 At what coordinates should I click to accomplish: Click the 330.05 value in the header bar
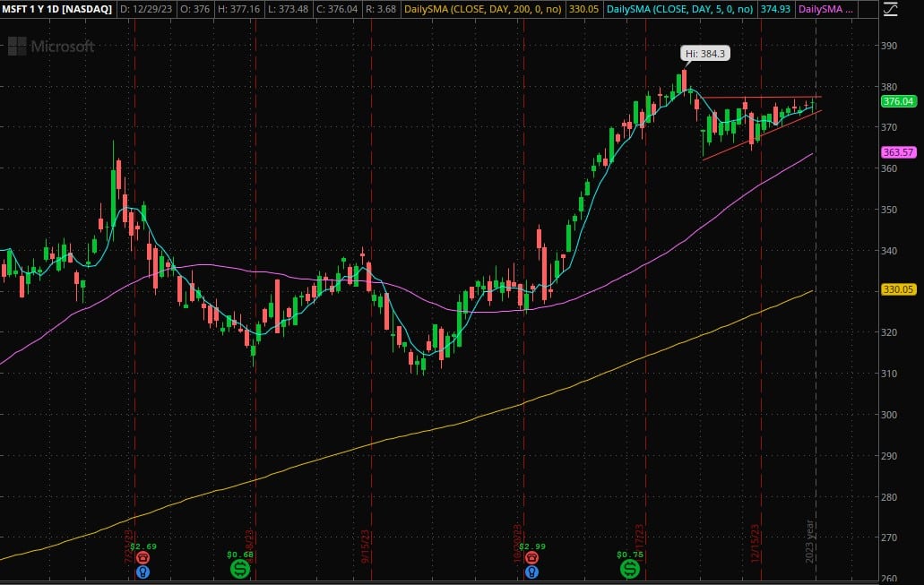(584, 9)
